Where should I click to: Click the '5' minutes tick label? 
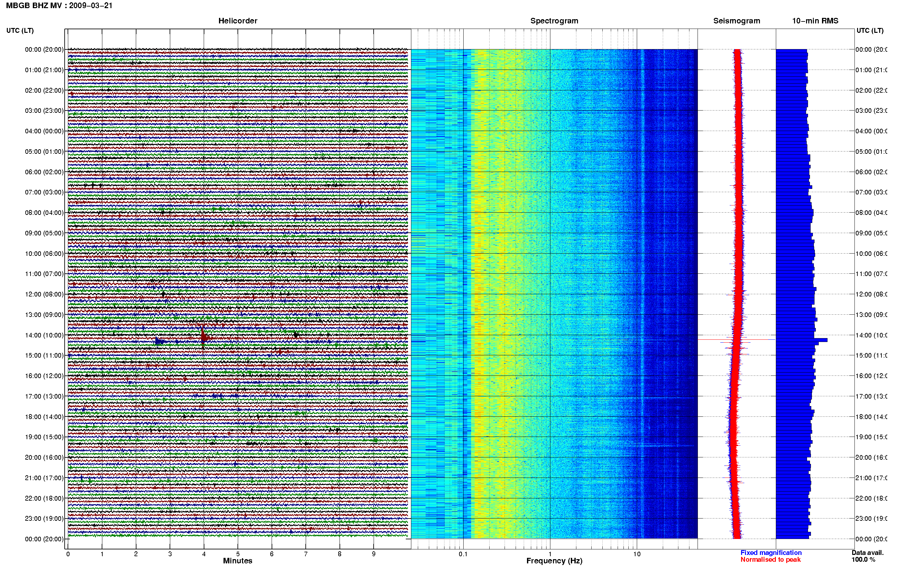point(238,554)
